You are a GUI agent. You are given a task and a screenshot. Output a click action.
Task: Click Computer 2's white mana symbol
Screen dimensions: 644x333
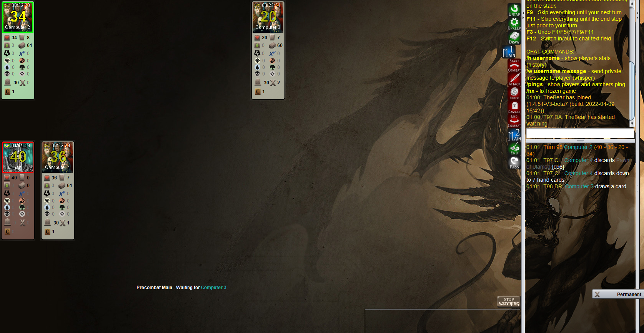tap(7, 60)
